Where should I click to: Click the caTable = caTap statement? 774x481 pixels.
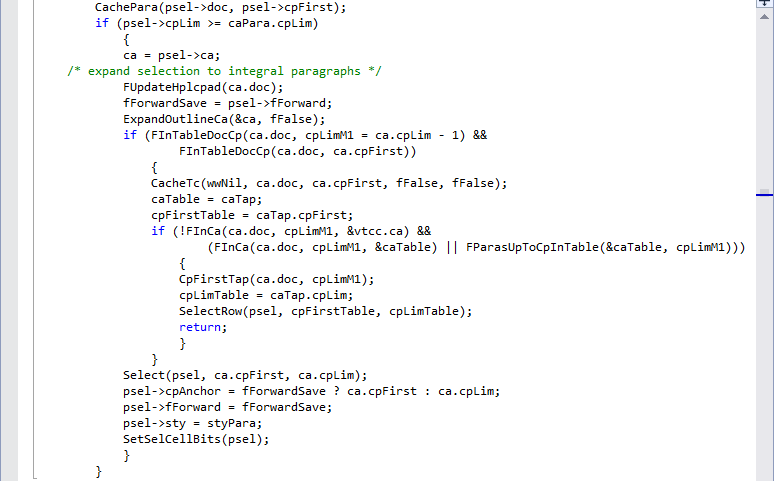pyautogui.click(x=206, y=199)
